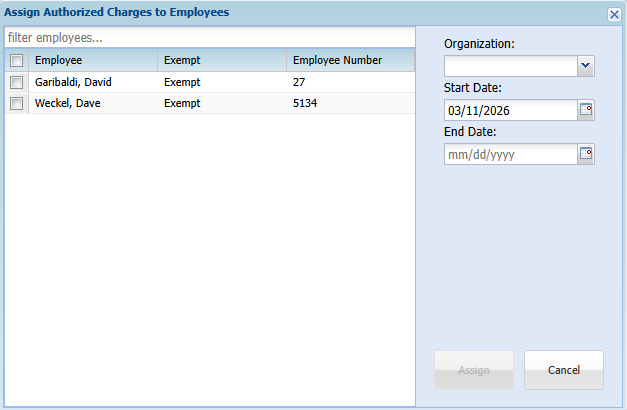Sort by the Employee column header
The width and height of the screenshot is (627, 410).
pyautogui.click(x=92, y=60)
